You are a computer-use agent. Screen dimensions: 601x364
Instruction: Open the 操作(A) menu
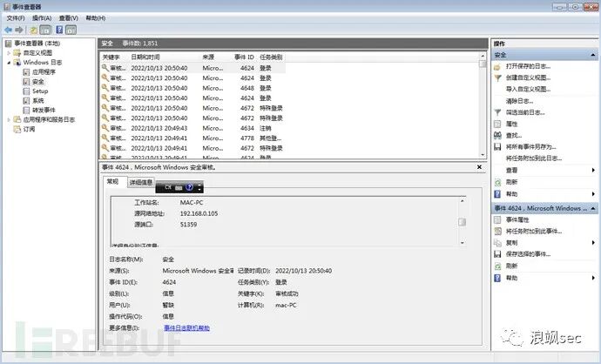42,18
